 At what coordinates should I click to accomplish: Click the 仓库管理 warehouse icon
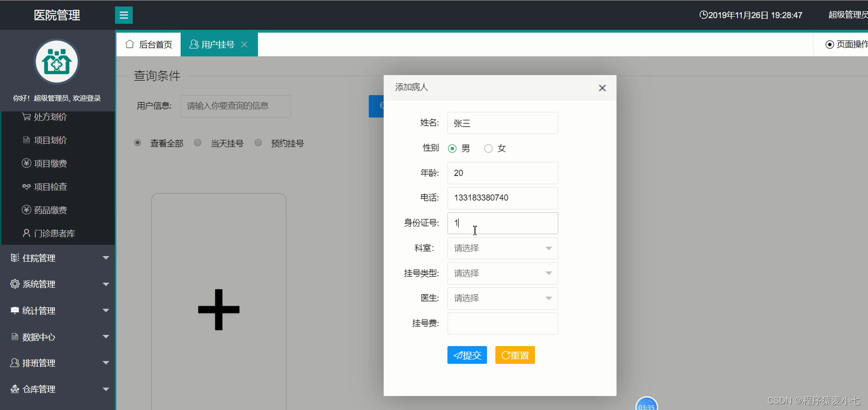pyautogui.click(x=15, y=389)
